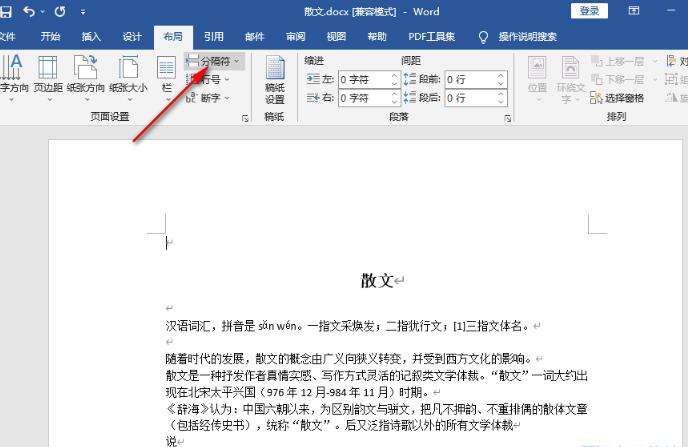Click the document title 散文

(376, 281)
